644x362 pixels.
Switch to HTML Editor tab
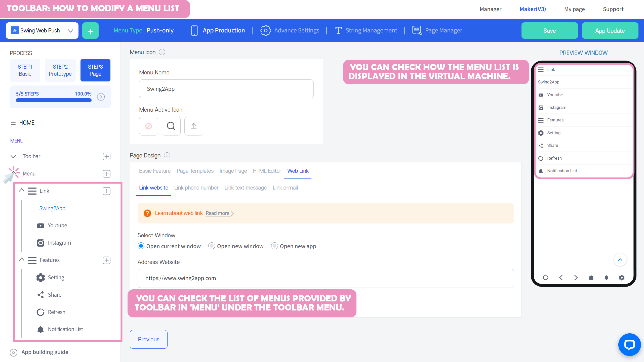coord(267,171)
